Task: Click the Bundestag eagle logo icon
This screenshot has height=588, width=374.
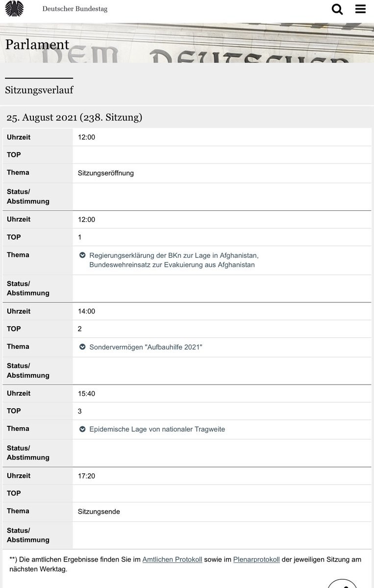Action: point(14,9)
